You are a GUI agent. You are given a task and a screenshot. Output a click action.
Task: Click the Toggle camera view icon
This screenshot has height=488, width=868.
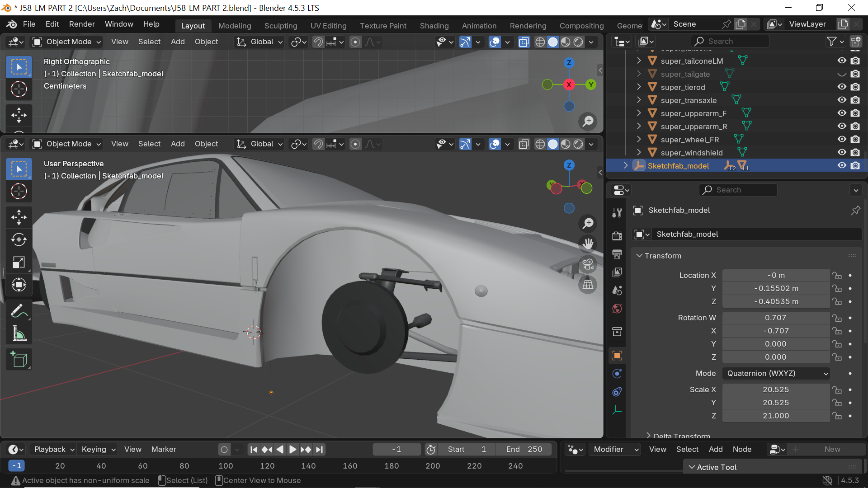pyautogui.click(x=588, y=264)
